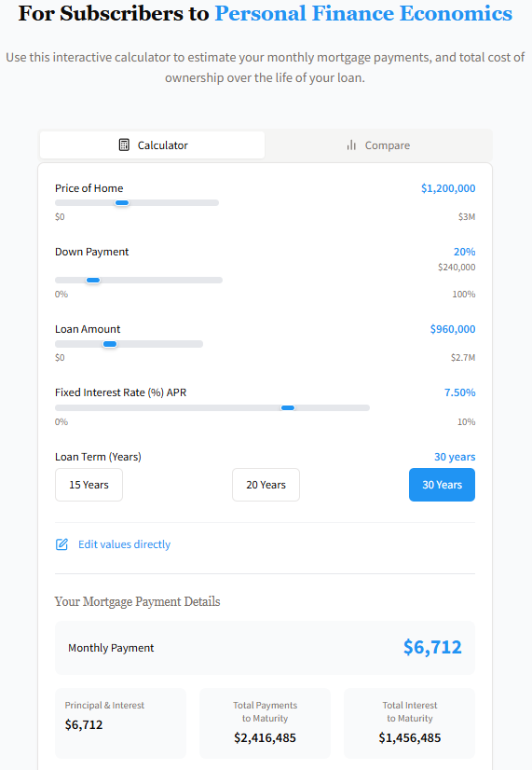Screen dimensions: 532x770
Task: Click the bar chart icon beside Compare
Action: click(x=351, y=144)
